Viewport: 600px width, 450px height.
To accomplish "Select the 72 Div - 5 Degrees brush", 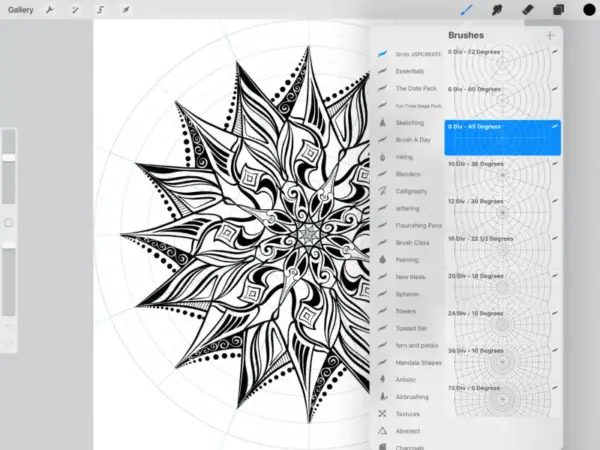I will pyautogui.click(x=503, y=400).
